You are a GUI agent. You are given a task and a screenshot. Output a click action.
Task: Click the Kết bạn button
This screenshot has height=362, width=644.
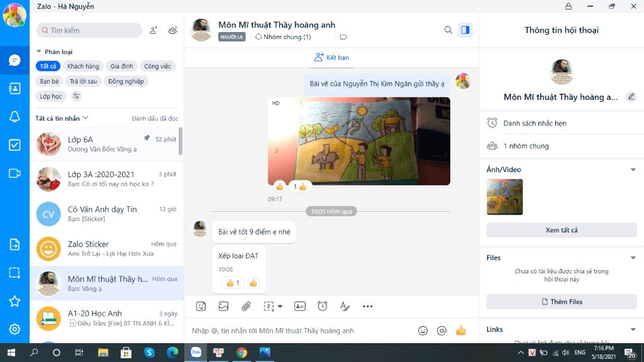pyautogui.click(x=331, y=57)
